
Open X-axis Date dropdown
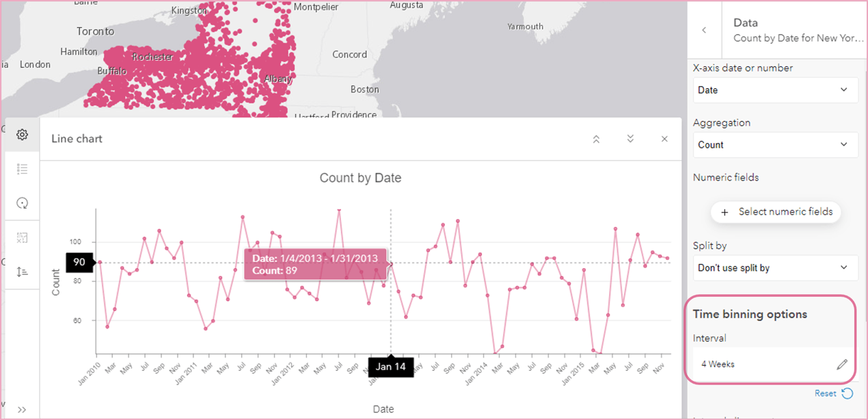[x=775, y=90]
